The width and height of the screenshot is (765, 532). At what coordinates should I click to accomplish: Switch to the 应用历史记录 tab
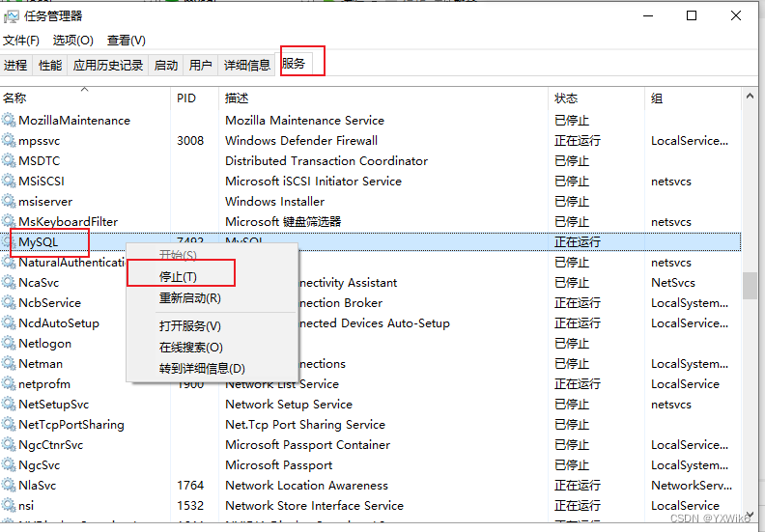click(x=108, y=65)
